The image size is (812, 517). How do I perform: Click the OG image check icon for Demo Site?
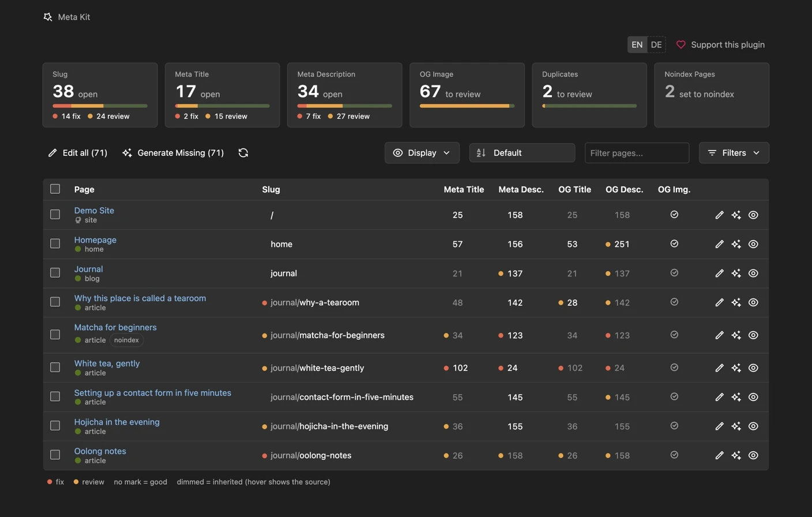pos(674,215)
